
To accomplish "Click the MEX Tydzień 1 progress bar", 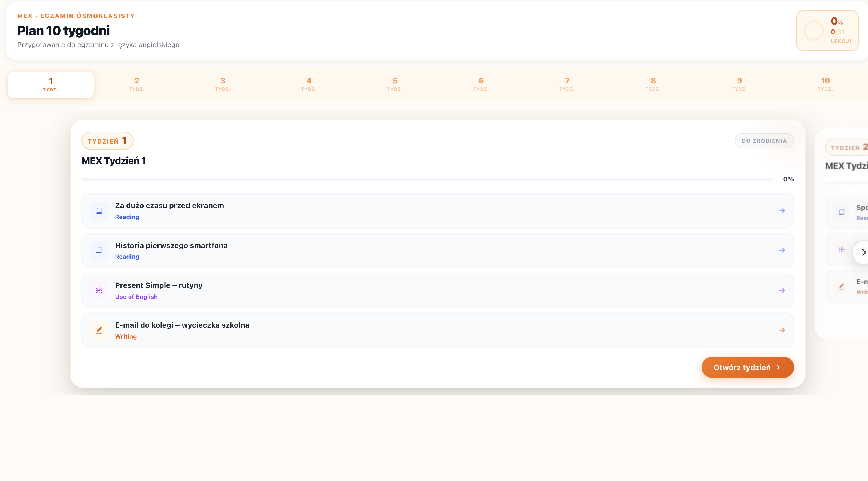I will click(427, 179).
